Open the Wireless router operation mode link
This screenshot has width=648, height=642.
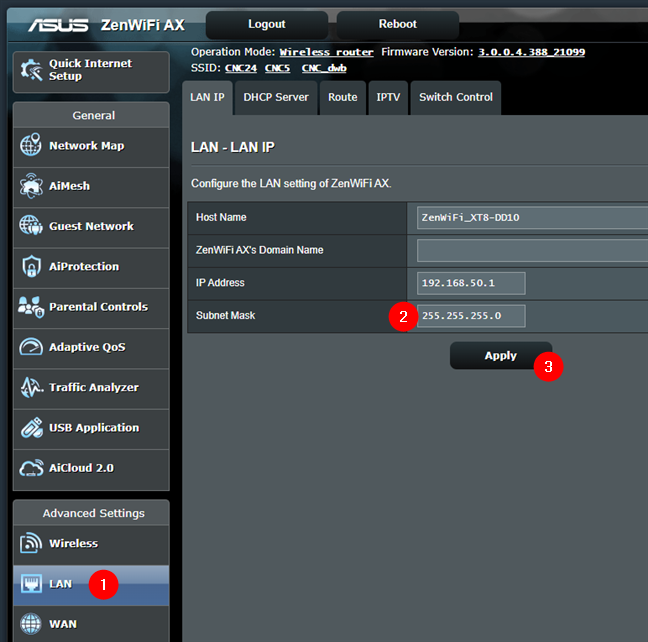click(326, 52)
